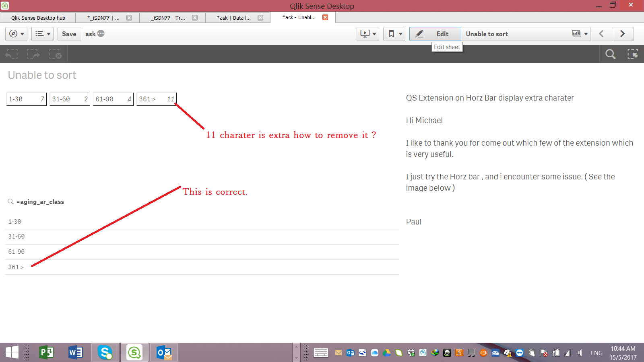Screen dimensions: 644x362
Task: Select the 1-30 row in the list
Action: point(202,222)
